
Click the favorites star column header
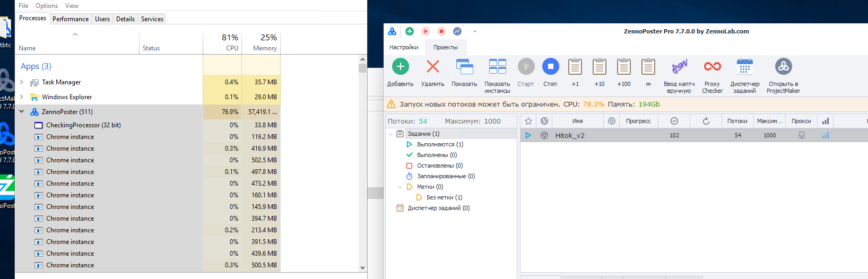point(528,121)
